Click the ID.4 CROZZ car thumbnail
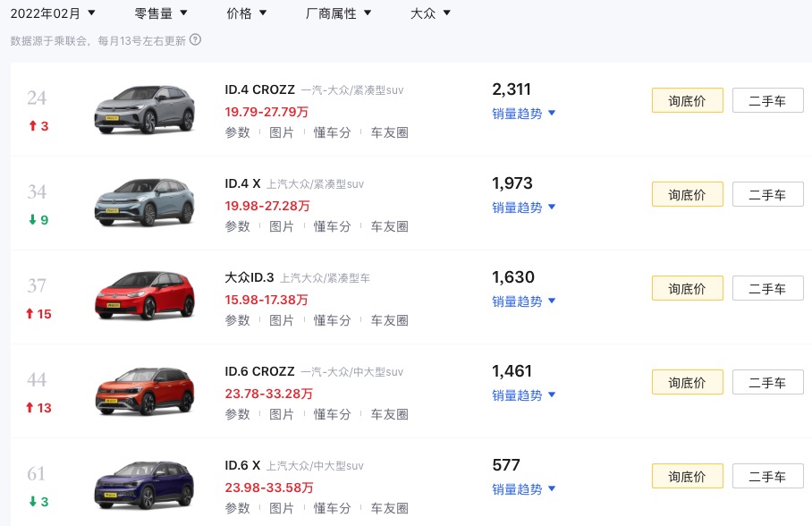Image resolution: width=812 pixels, height=526 pixels. point(145,109)
